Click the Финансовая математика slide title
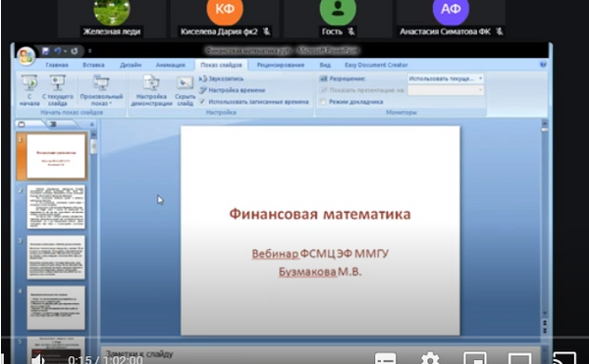 320,214
